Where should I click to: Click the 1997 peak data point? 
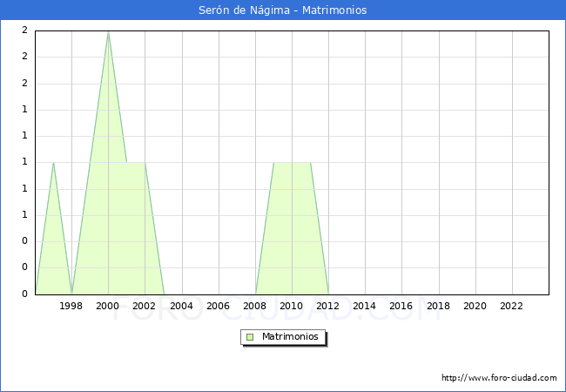[53, 163]
